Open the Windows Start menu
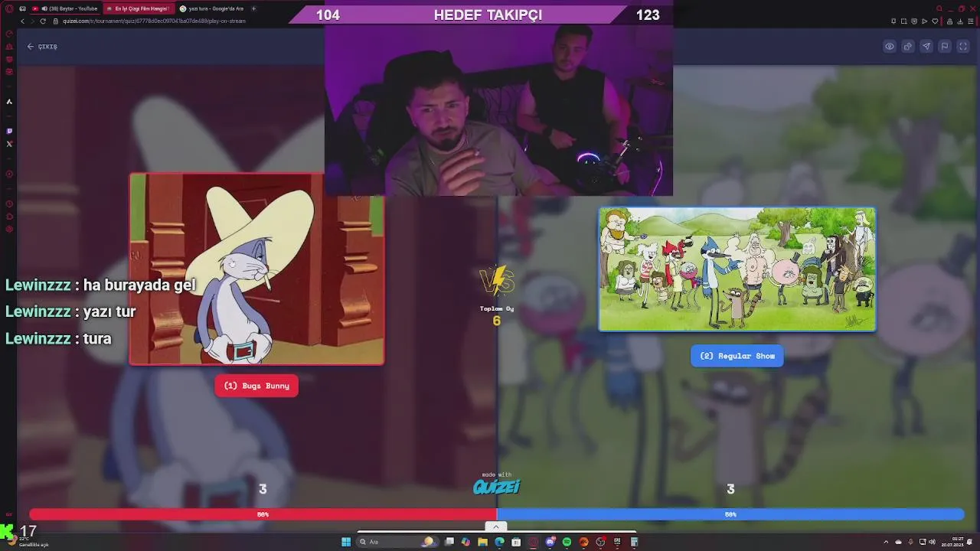The image size is (980, 551). 346,542
